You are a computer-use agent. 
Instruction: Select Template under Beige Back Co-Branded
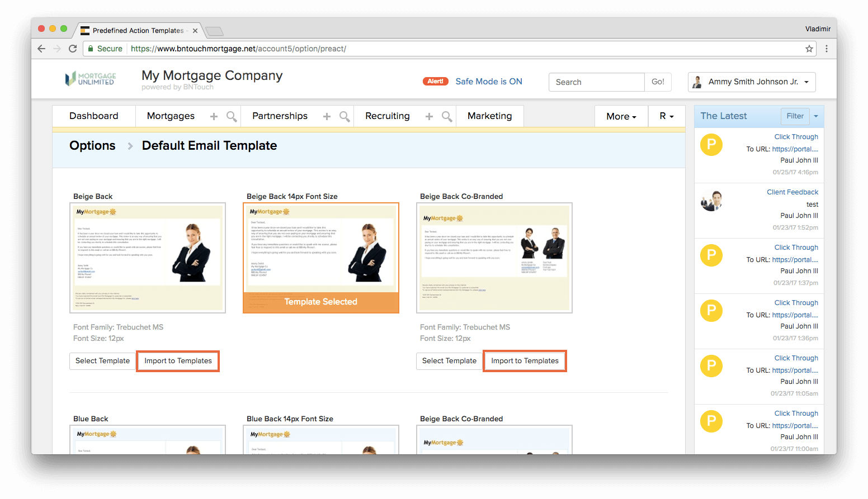(449, 361)
